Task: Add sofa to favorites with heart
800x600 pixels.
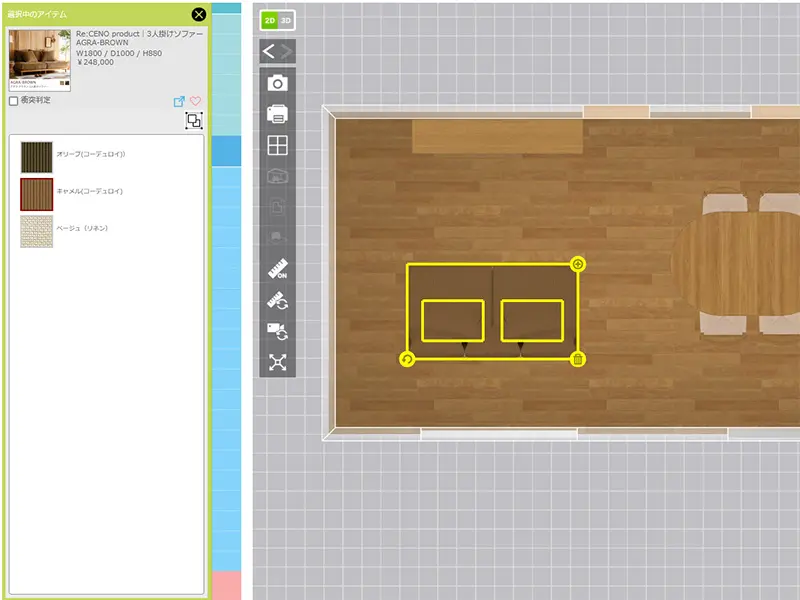Action: click(196, 102)
